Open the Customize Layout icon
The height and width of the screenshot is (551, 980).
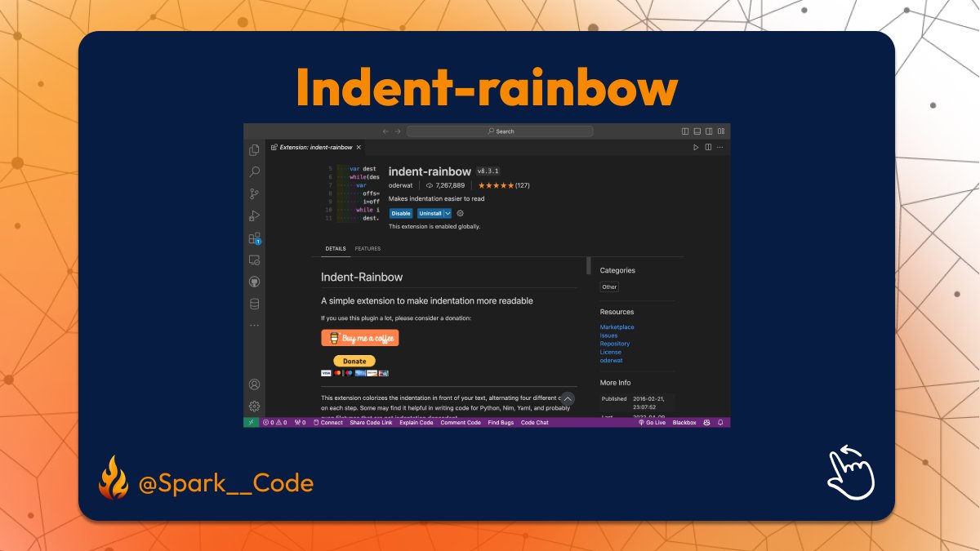[x=722, y=131]
